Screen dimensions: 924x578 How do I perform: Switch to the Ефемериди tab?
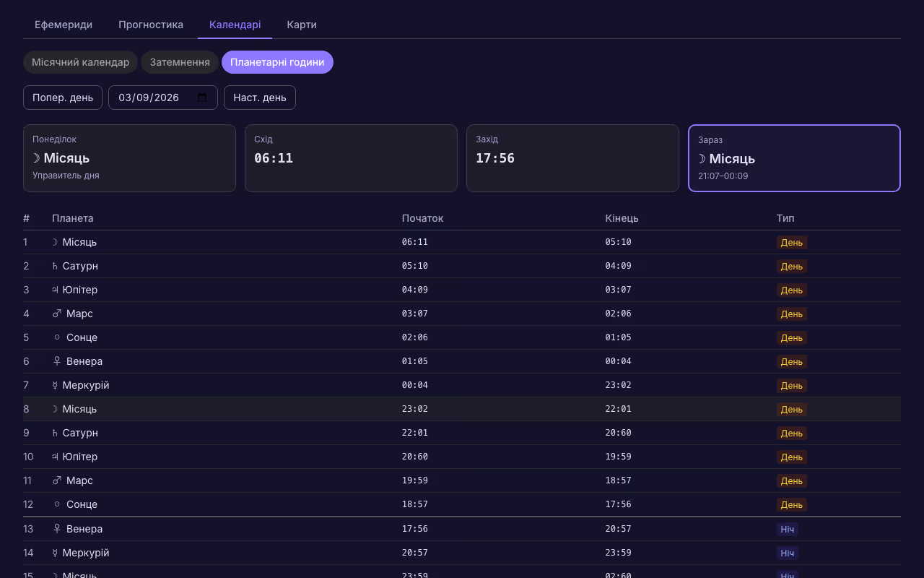[64, 25]
